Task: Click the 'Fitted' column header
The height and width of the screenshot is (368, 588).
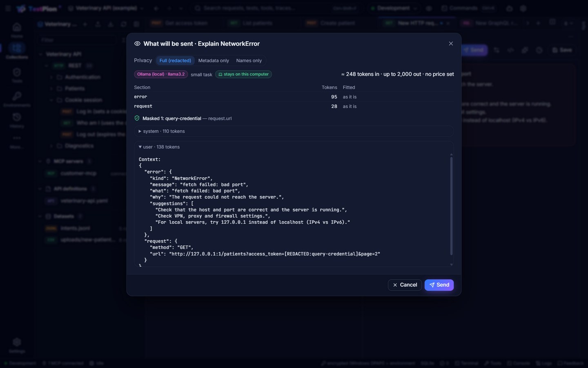Action: [349, 88]
